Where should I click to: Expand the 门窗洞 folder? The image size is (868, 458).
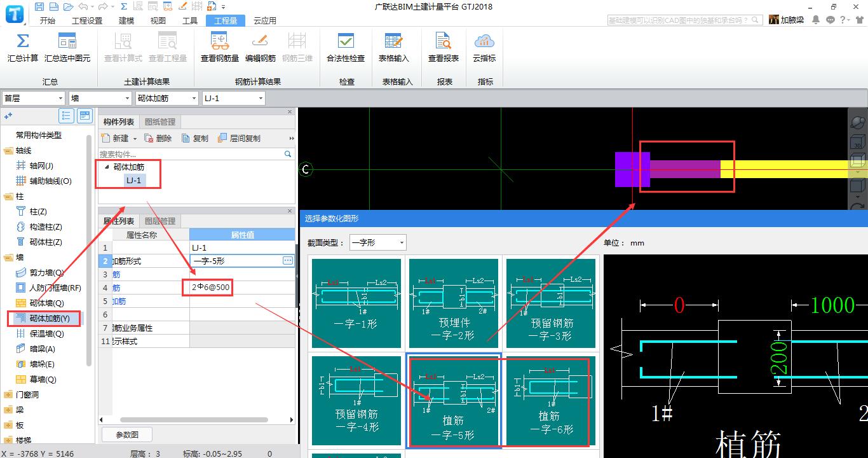coord(8,394)
